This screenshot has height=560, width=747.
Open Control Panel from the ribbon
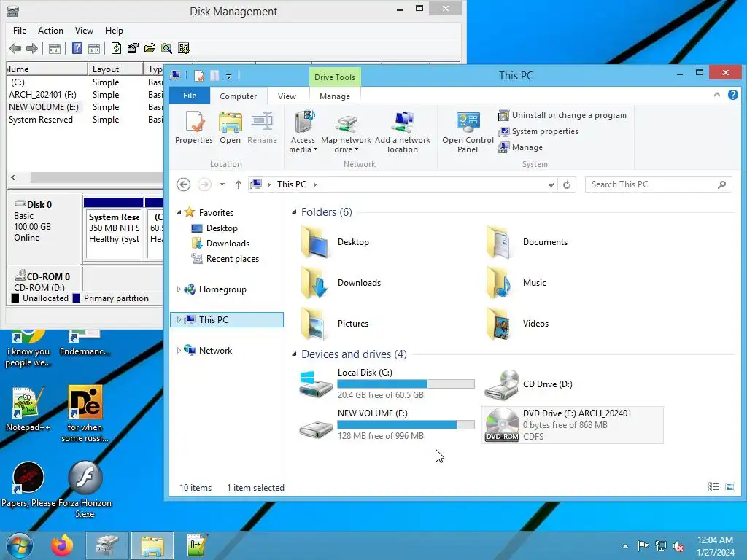click(468, 132)
